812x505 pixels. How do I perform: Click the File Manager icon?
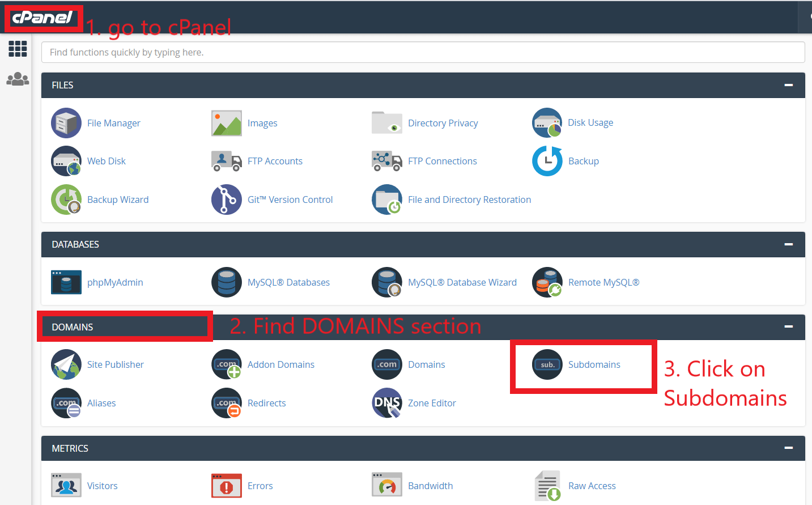point(66,123)
